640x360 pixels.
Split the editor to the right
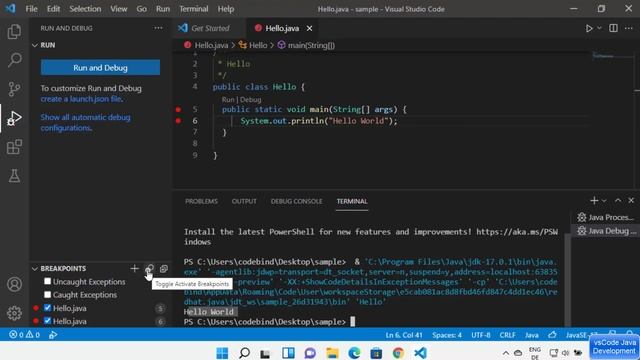[x=613, y=28]
